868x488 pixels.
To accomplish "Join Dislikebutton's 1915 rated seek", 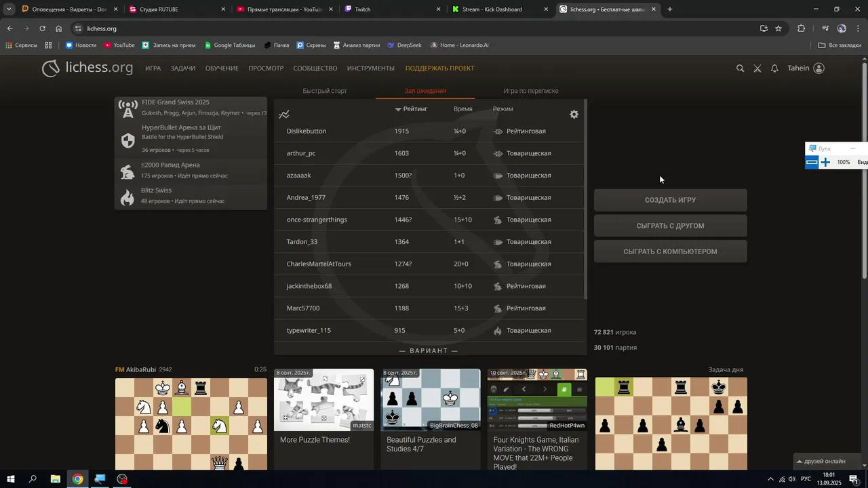I will [x=429, y=131].
